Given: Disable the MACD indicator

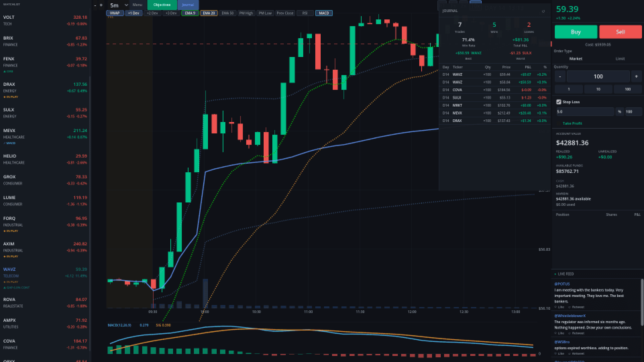Looking at the screenshot, I should pyautogui.click(x=324, y=13).
